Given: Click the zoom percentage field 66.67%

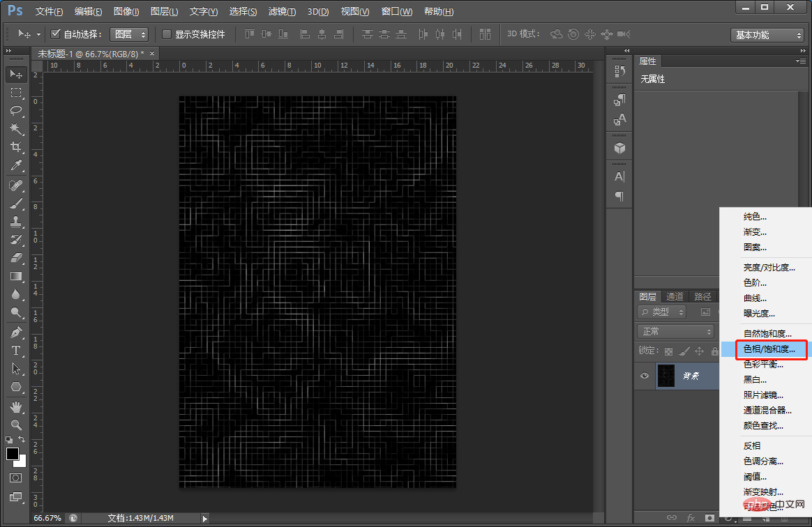Looking at the screenshot, I should tap(47, 518).
